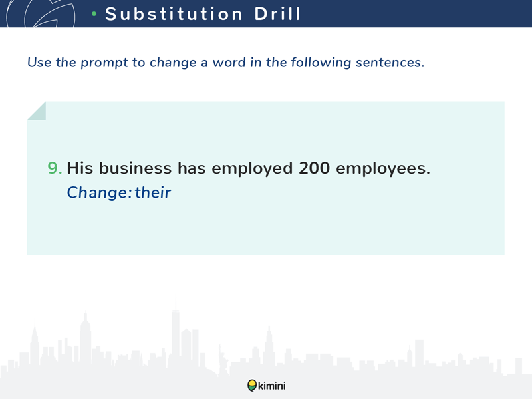The image size is (532, 399).
Task: Click the Change: label
Action: coord(99,193)
